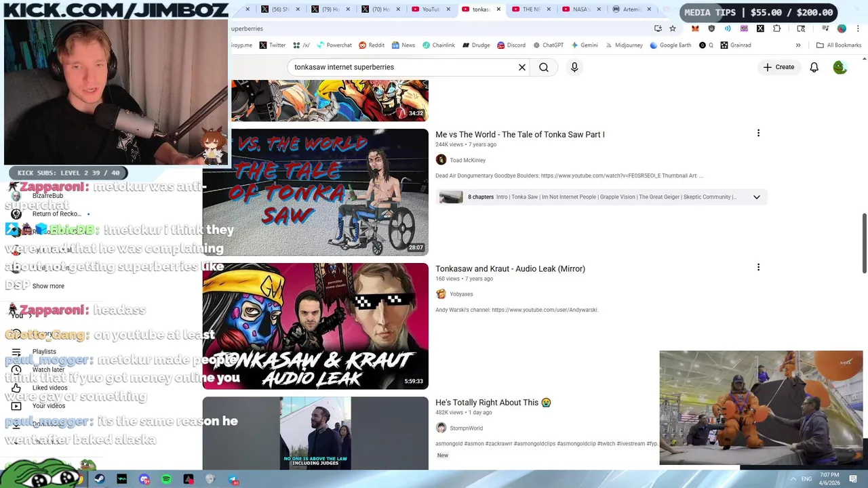Screen dimensions: 868x488
Task: Open the Midjourney bookmark
Action: coord(623,45)
